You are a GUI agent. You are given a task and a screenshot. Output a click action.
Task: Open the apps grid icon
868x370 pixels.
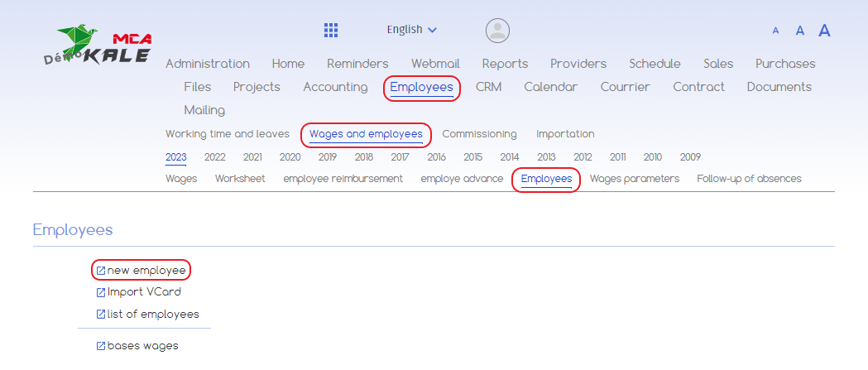pyautogui.click(x=331, y=31)
